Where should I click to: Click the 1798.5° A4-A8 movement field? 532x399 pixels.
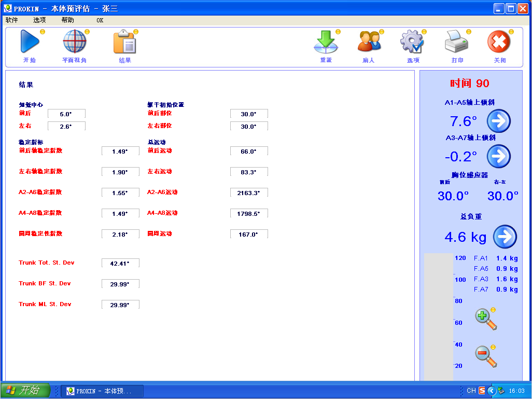249,213
